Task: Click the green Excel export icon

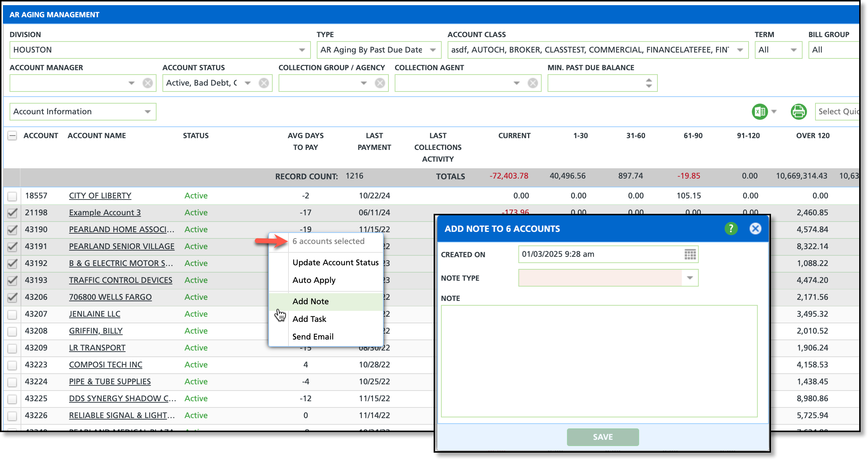Action: tap(760, 112)
